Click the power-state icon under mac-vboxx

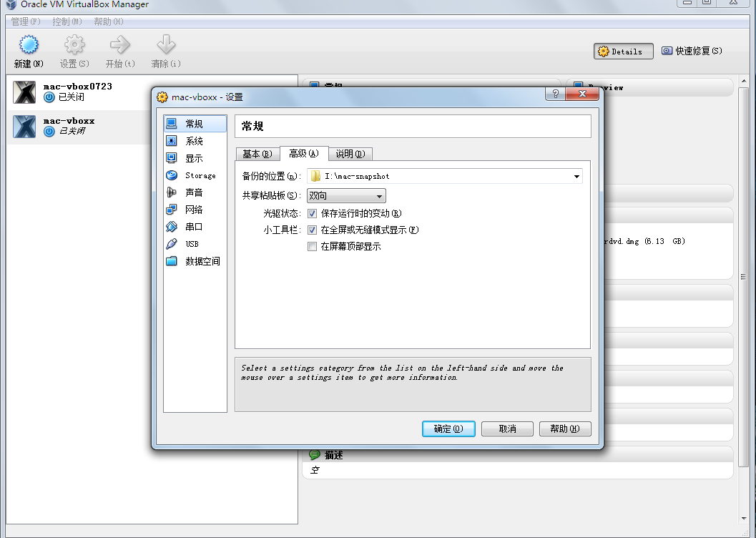coord(49,132)
